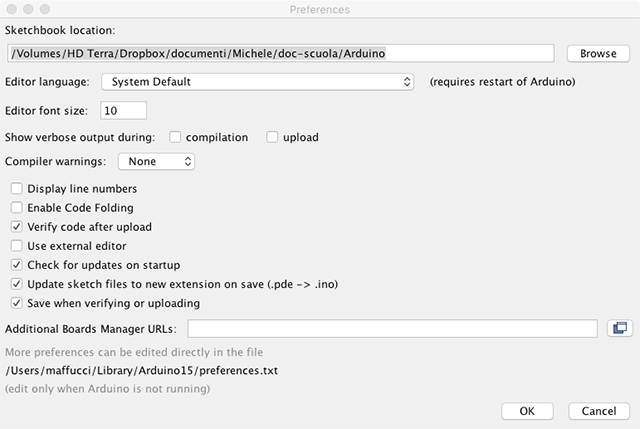Enable verbose output during compilation

click(x=176, y=137)
